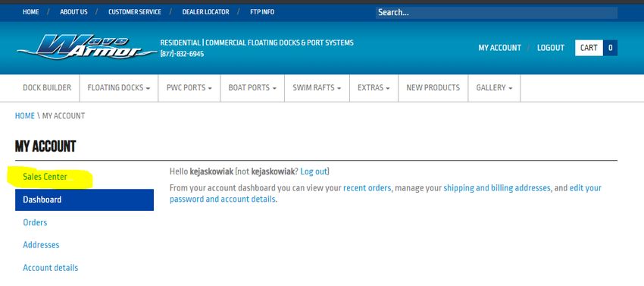This screenshot has height=286, width=644.
Task: Open Dealer Locator in top bar
Action: point(206,12)
